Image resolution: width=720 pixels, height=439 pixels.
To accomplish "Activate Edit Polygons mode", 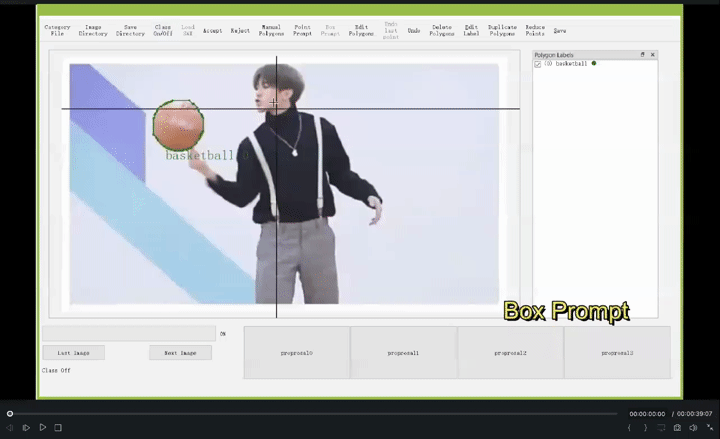I will tap(361, 30).
